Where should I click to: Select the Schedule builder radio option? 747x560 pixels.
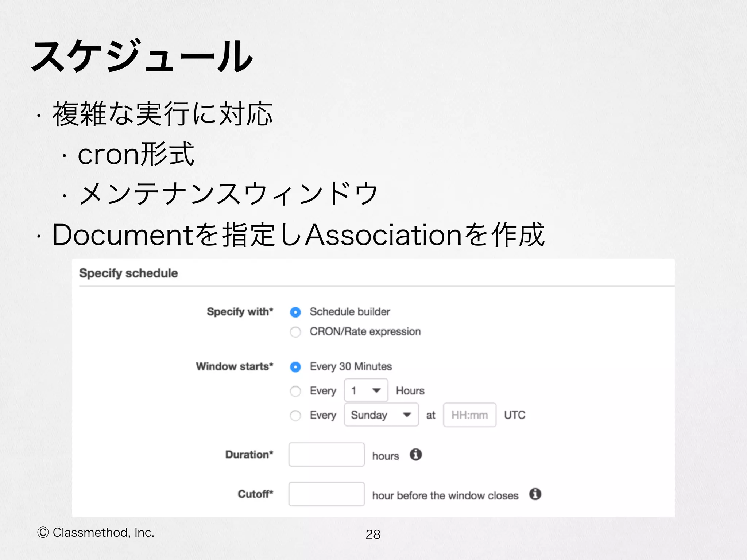tap(295, 312)
